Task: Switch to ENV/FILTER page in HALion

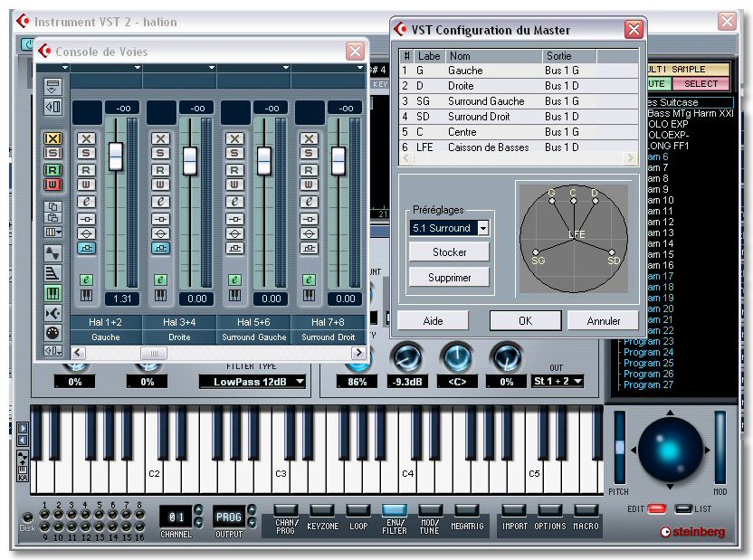Action: (x=395, y=510)
